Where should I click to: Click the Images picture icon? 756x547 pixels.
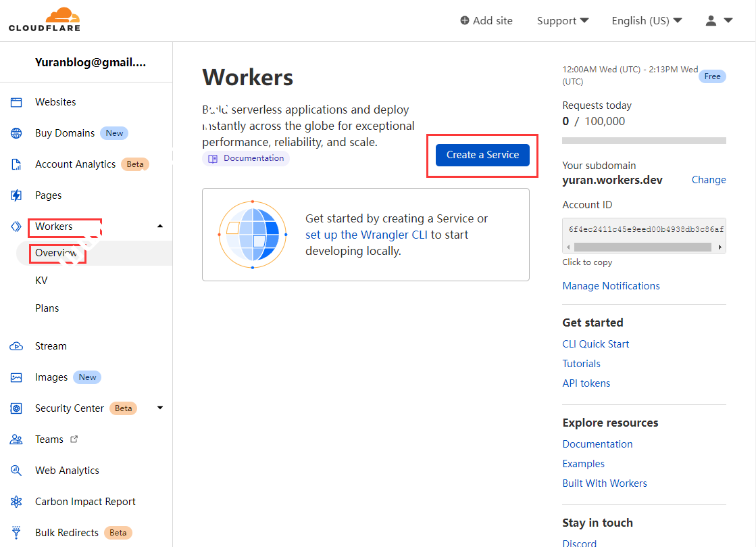point(16,377)
